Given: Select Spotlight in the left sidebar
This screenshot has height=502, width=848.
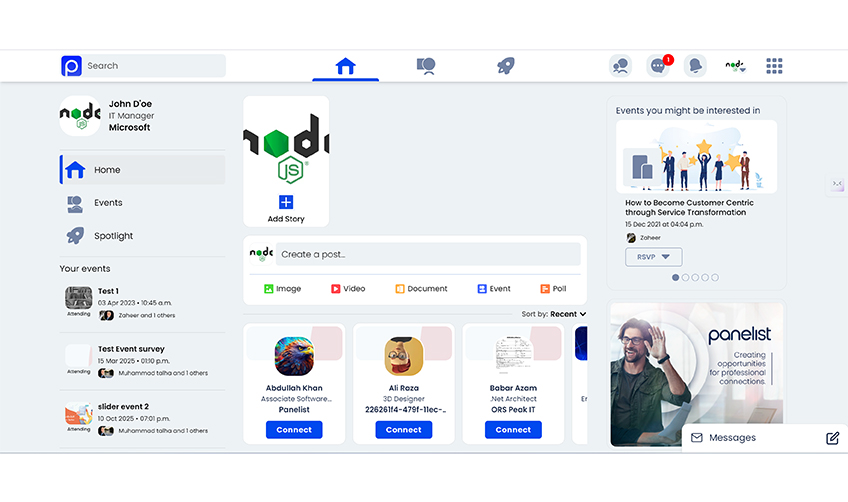Looking at the screenshot, I should [x=113, y=236].
